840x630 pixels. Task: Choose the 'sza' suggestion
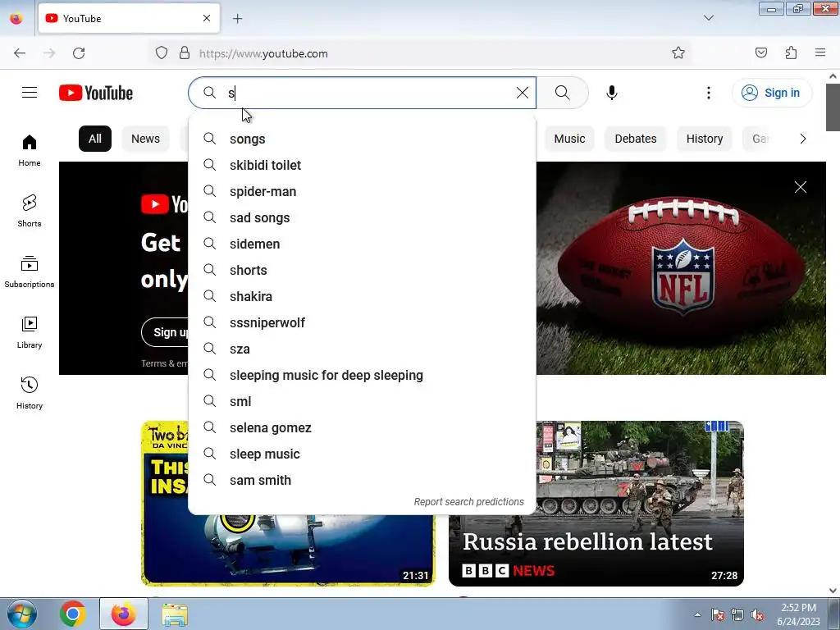(362, 349)
